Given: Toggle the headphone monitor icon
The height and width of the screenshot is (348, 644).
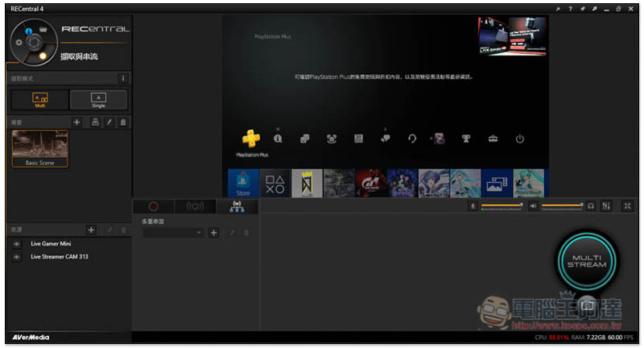Looking at the screenshot, I should pos(591,206).
